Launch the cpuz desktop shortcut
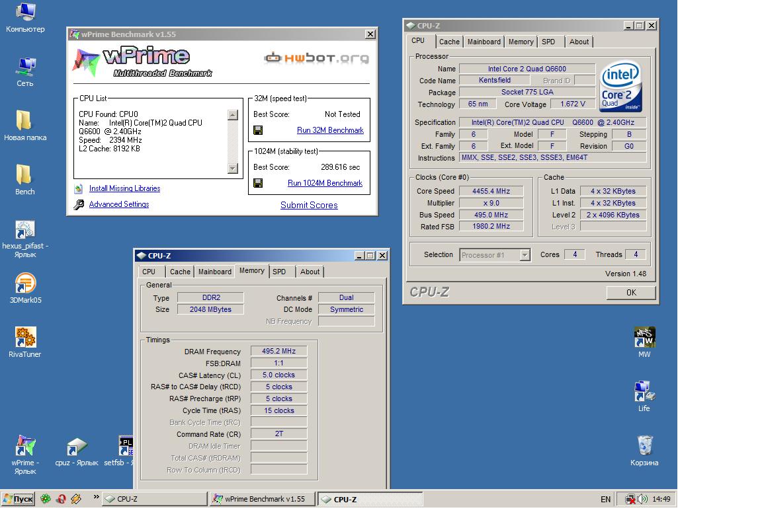The width and height of the screenshot is (764, 532). tap(77, 451)
